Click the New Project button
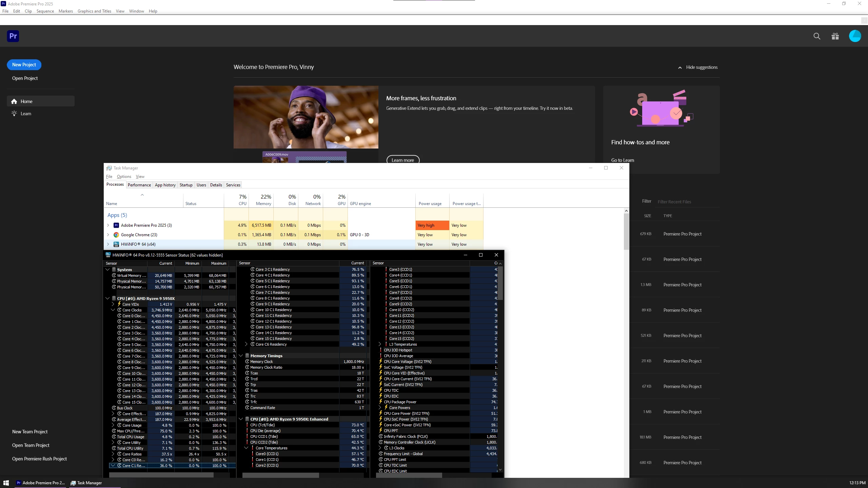Image resolution: width=868 pixels, height=488 pixels. [x=24, y=65]
